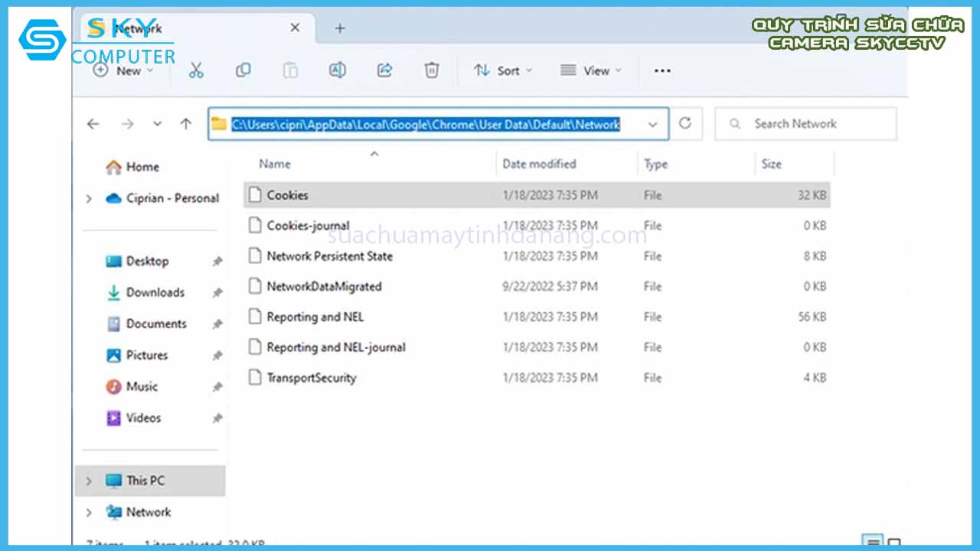Click the Search Network input box

(x=805, y=124)
